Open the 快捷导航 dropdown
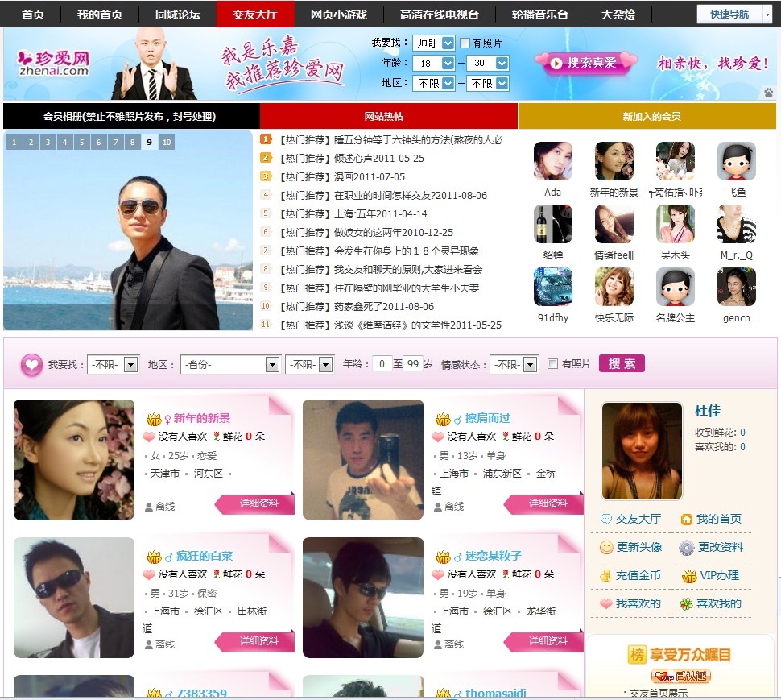The width and height of the screenshot is (781, 700). click(734, 14)
